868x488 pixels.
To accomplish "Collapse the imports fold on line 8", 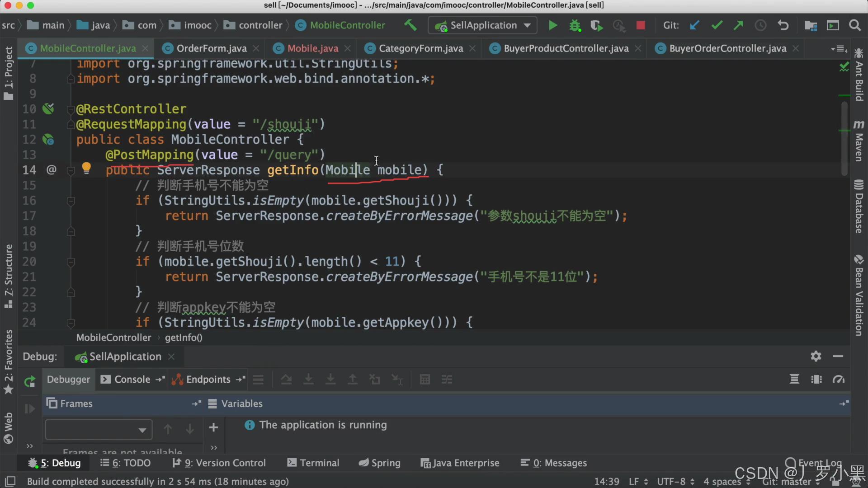I will pos(71,79).
